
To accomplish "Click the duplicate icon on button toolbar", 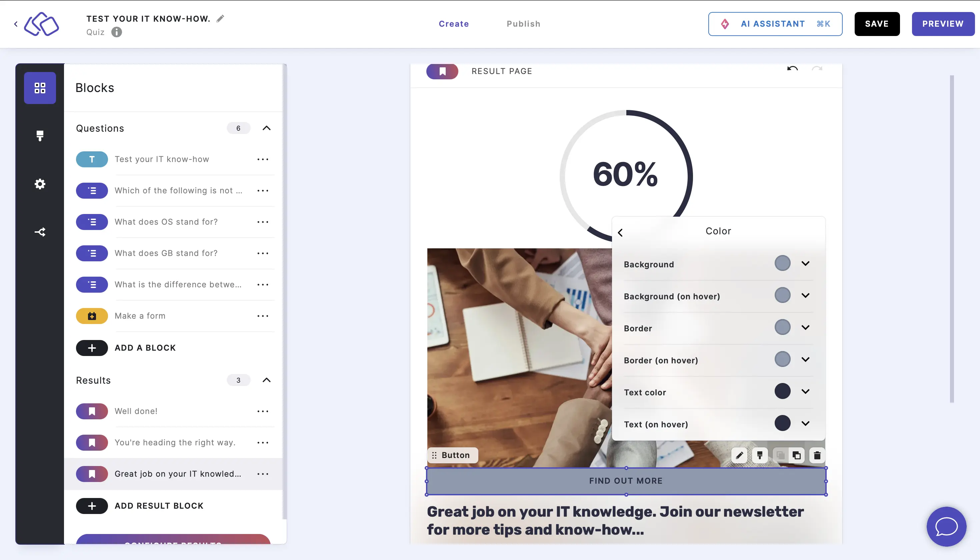I will (x=797, y=456).
